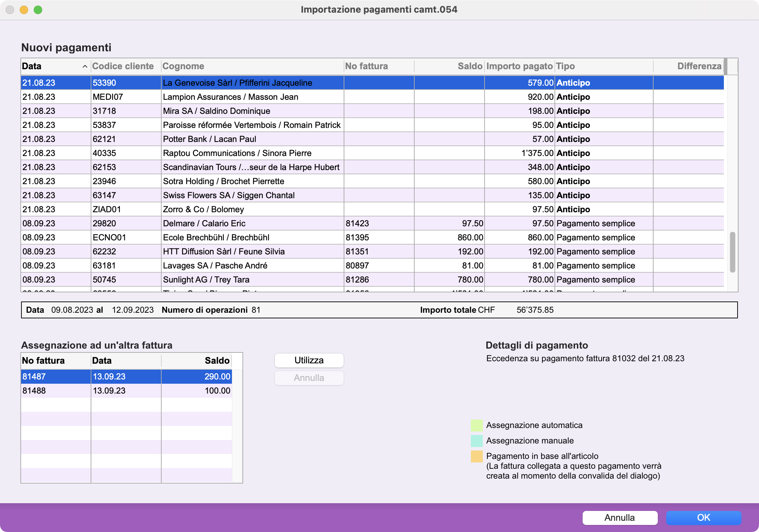Image resolution: width=759 pixels, height=532 pixels.
Task: Select row Lampion Assurances / Masson Jean
Action: 372,97
